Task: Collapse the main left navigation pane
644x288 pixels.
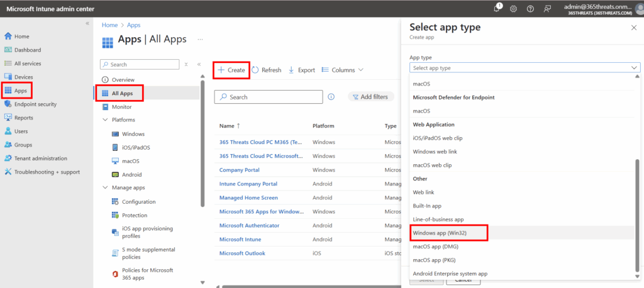Action: click(x=87, y=23)
